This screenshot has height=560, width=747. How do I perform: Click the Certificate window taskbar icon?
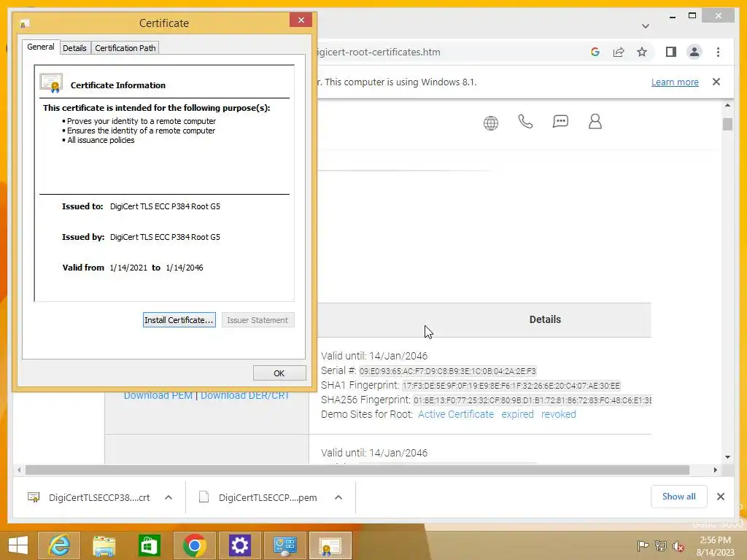click(330, 545)
